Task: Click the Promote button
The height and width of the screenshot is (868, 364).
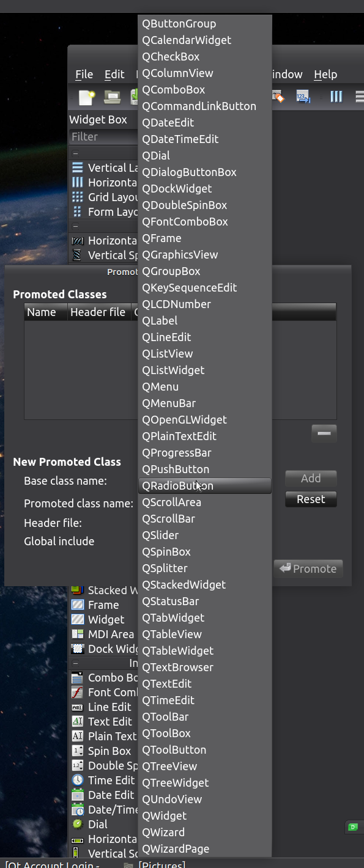Action: 308,568
